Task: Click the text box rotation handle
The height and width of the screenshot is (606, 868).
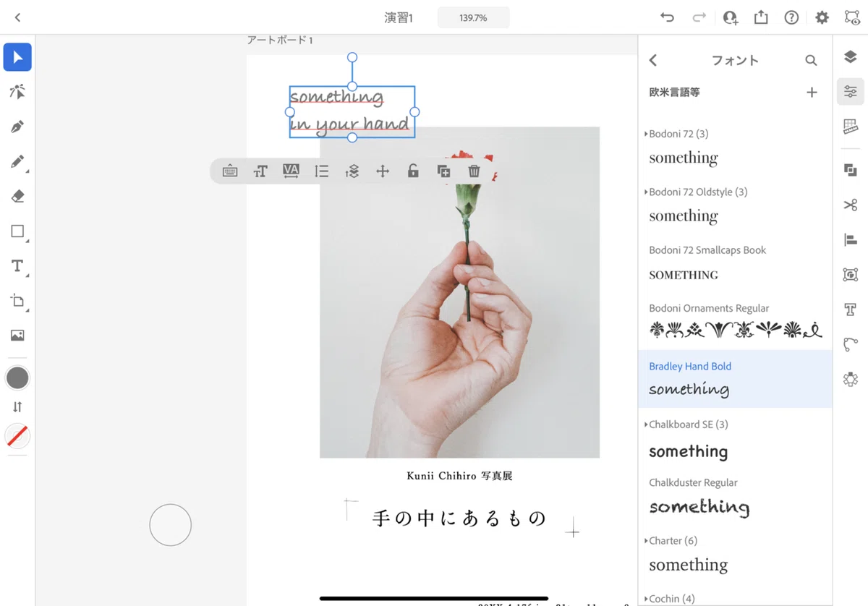Action: (x=352, y=57)
